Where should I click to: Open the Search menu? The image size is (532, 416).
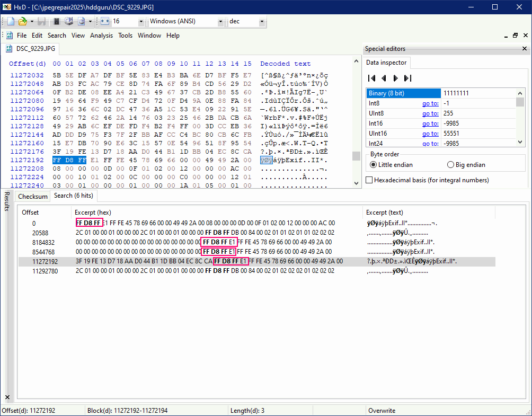coord(57,36)
